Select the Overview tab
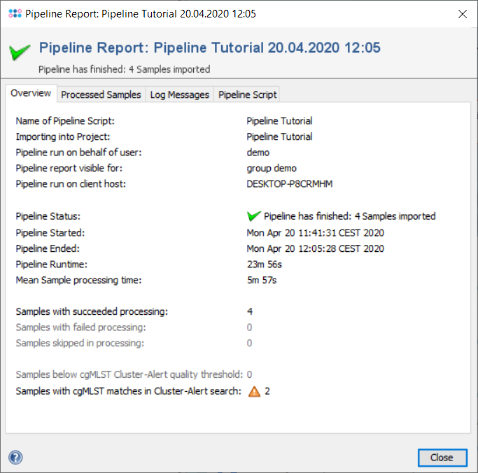 (x=31, y=93)
